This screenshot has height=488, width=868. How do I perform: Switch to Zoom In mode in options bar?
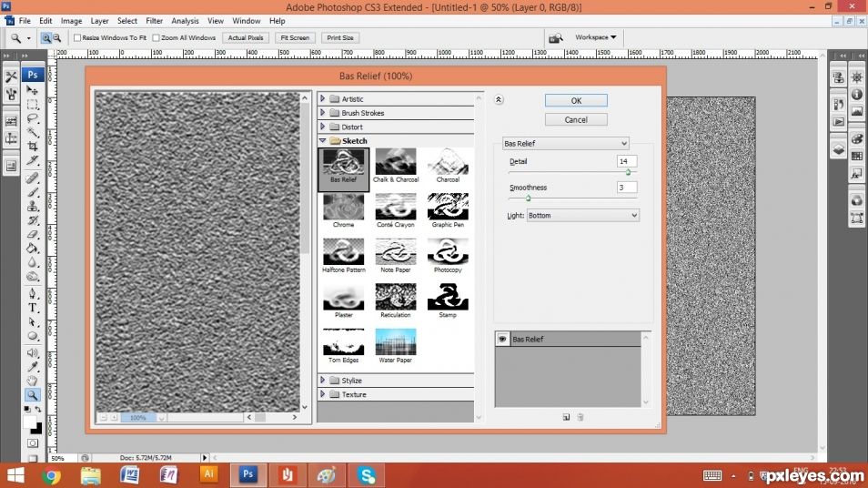click(45, 37)
